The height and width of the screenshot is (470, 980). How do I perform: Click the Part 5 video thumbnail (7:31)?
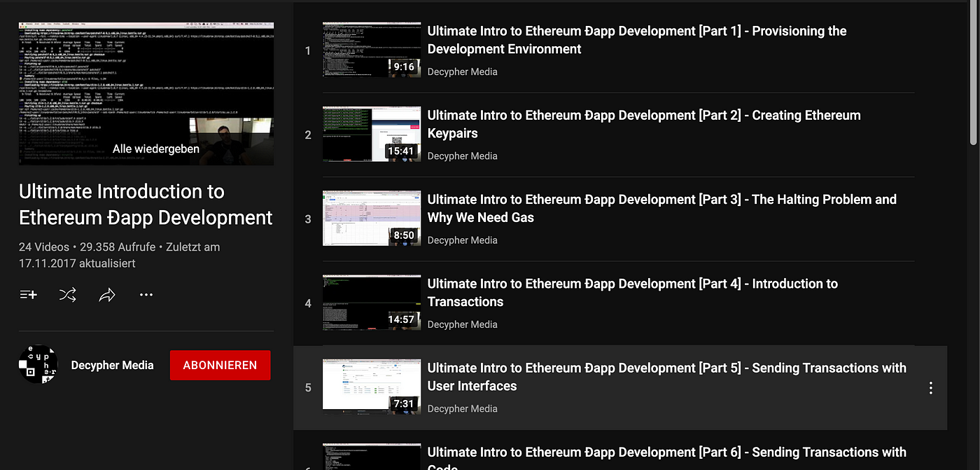coord(372,387)
